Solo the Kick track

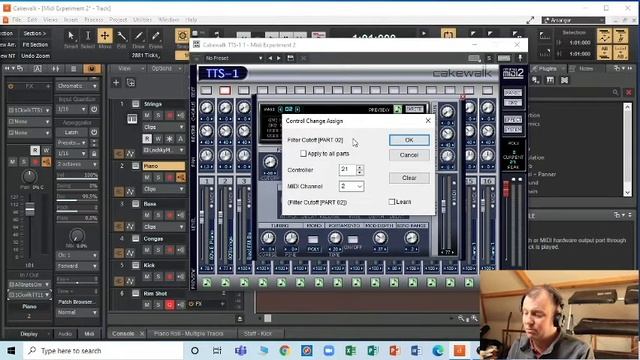(x=158, y=277)
